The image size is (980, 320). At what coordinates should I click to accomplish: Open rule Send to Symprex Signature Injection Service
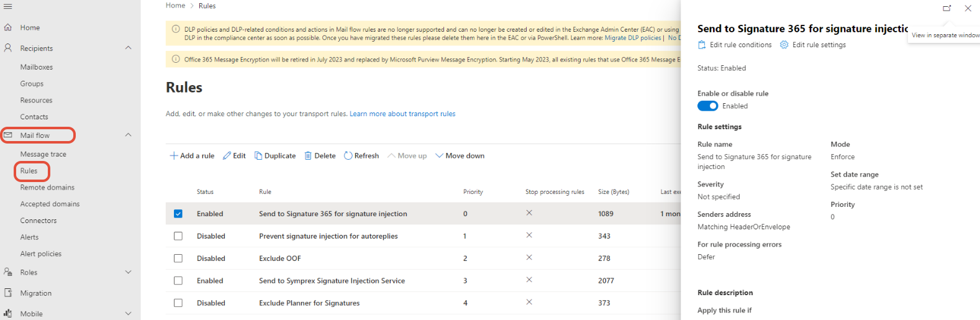pos(332,281)
